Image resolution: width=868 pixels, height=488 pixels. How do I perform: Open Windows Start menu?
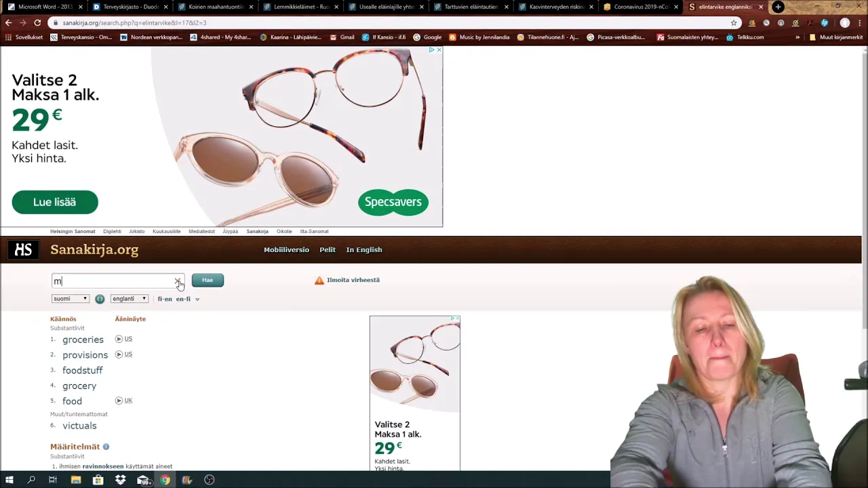(9, 480)
